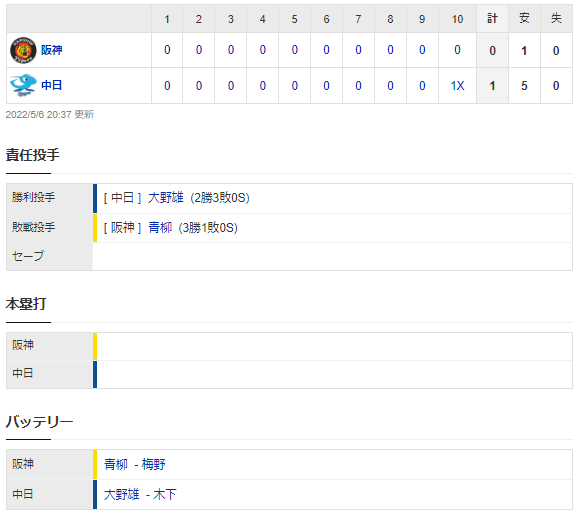
Task: Select 大野雄 in the 中日 battery row
Action: tap(122, 494)
